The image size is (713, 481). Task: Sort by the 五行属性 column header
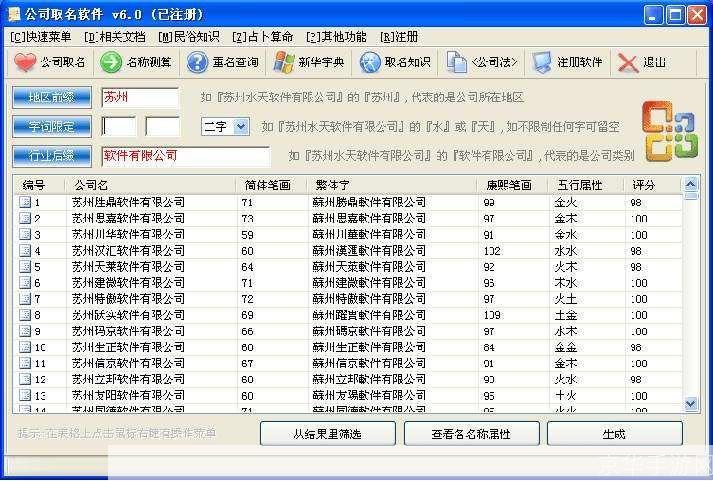tap(587, 185)
